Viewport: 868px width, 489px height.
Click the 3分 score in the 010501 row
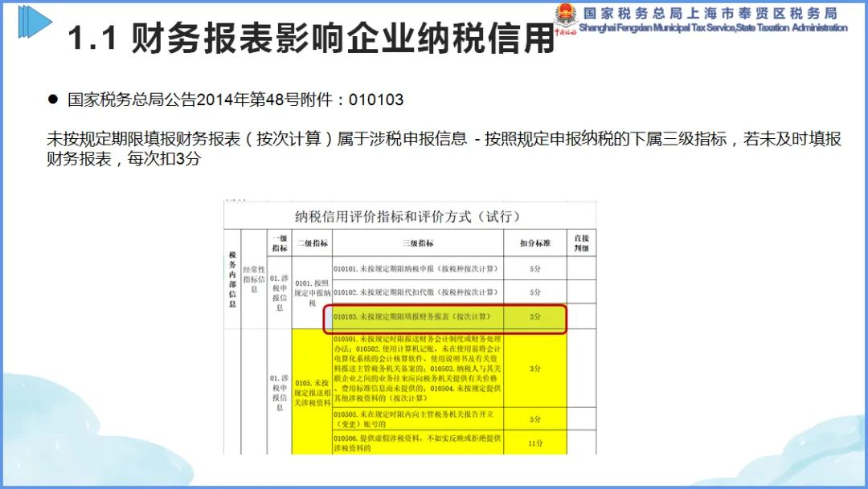pos(534,368)
